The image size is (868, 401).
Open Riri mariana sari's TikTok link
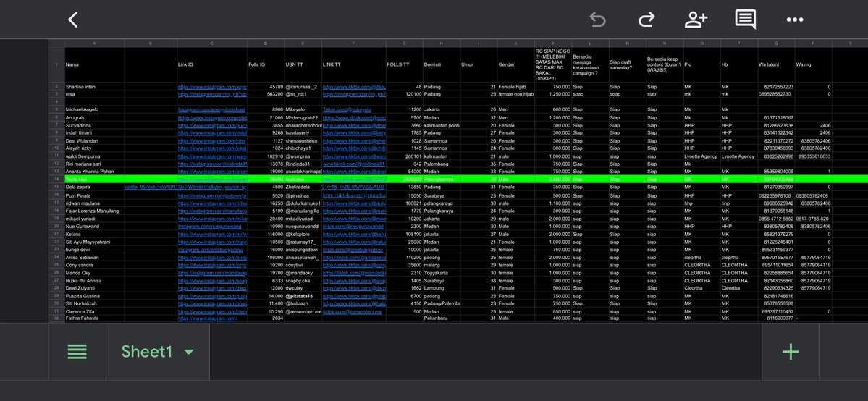(354, 164)
